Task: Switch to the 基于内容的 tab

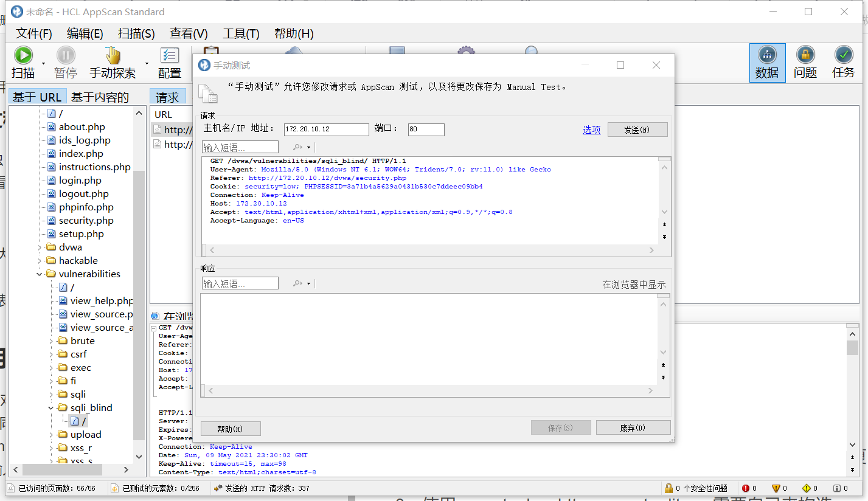Action: [x=100, y=97]
